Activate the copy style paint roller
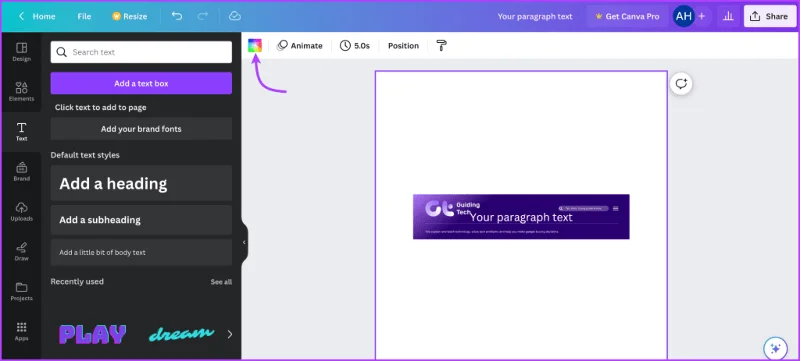Viewport: 800px width, 361px height. pos(441,45)
